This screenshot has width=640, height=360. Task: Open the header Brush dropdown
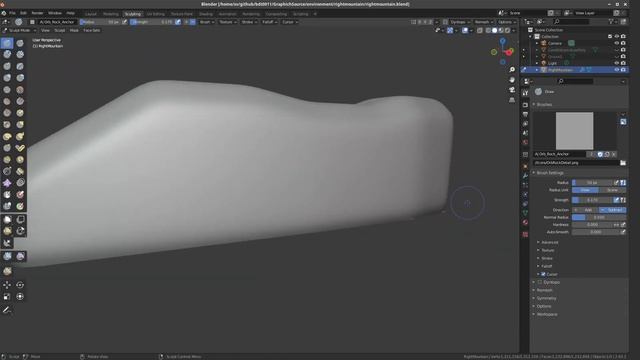pyautogui.click(x=206, y=22)
